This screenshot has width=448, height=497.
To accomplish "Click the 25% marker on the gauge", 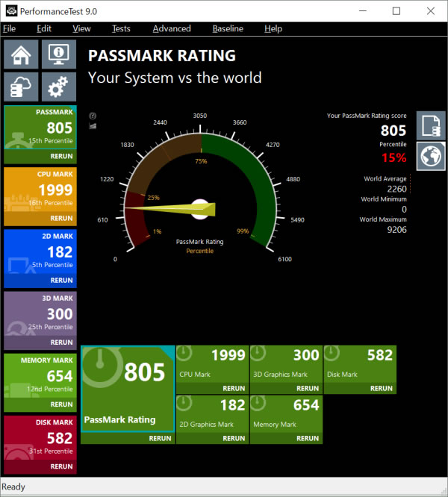I will point(154,198).
